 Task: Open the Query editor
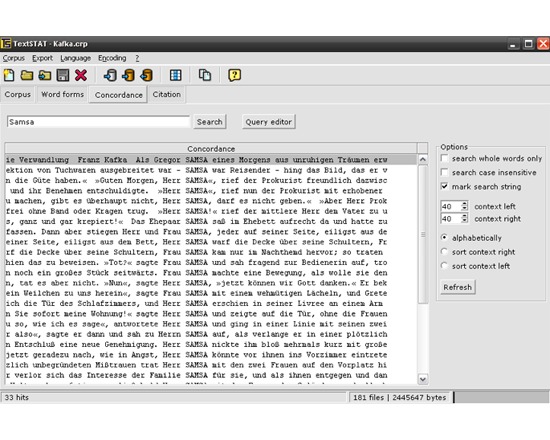[268, 122]
